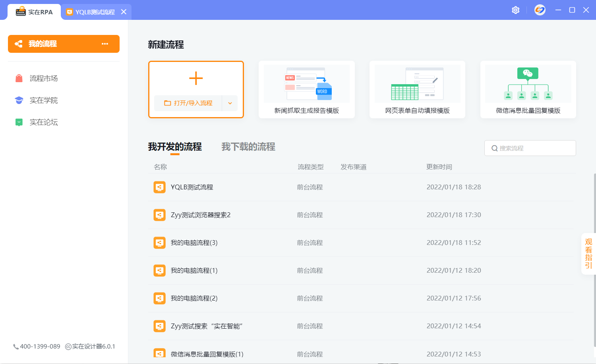Select the 我下载的流程 tab
The image size is (596, 364).
click(248, 147)
